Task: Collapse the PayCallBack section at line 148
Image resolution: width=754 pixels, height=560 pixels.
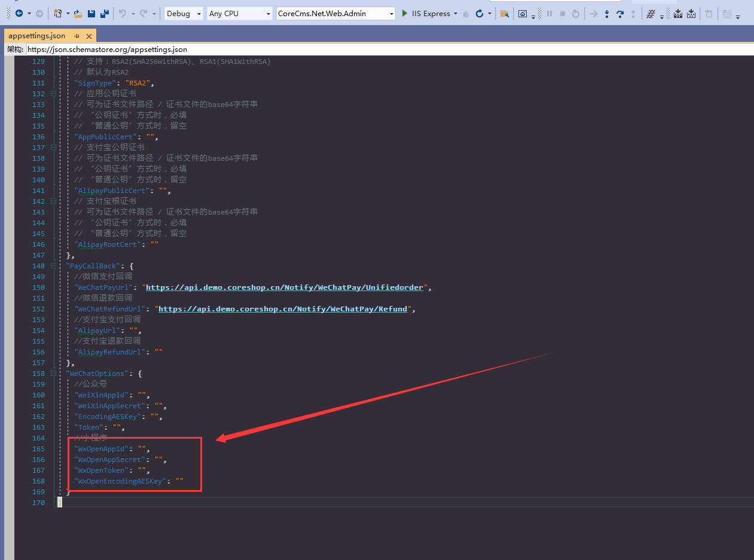Action: [54, 266]
